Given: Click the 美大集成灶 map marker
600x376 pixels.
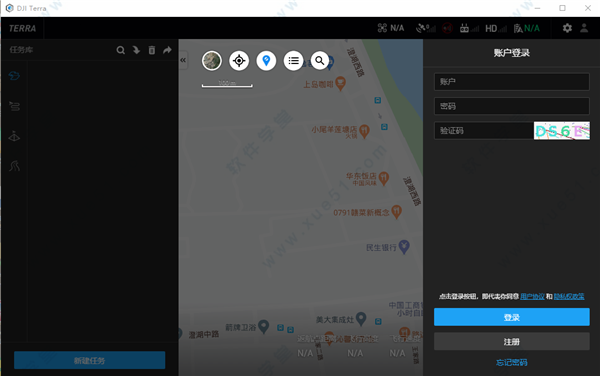Looking at the screenshot, I should coord(361,319).
